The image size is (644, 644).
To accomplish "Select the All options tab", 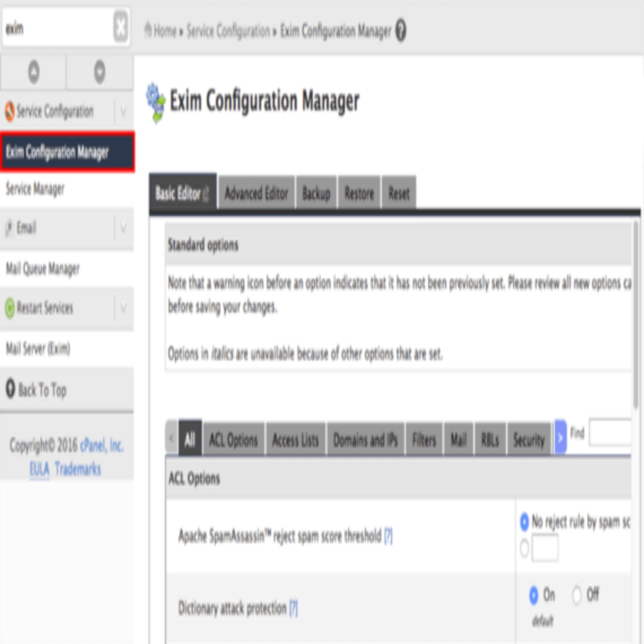I will [190, 438].
